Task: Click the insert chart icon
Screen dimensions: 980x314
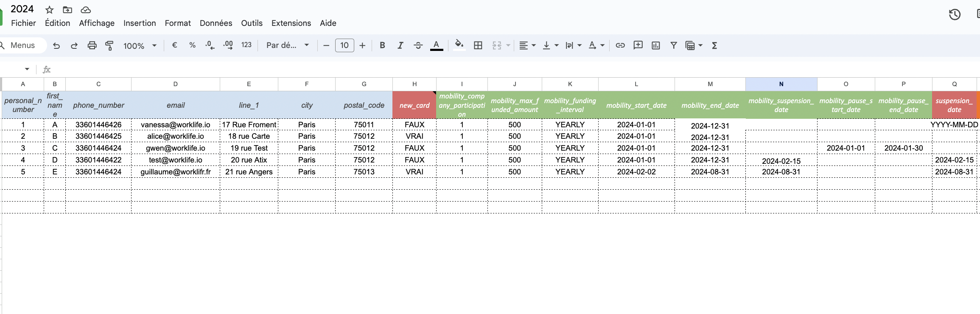Action: pos(655,45)
